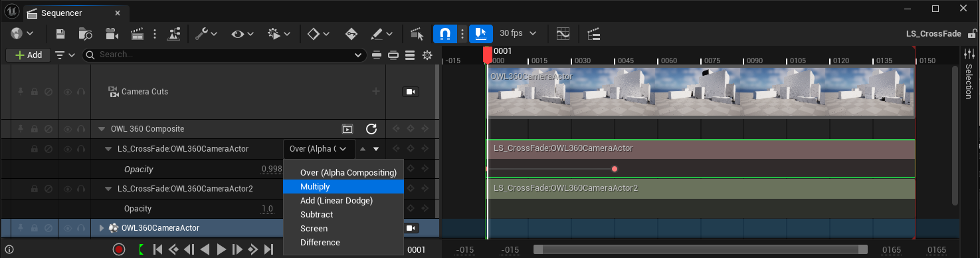
Task: Click the opacity value 1.0 field
Action: (268, 209)
